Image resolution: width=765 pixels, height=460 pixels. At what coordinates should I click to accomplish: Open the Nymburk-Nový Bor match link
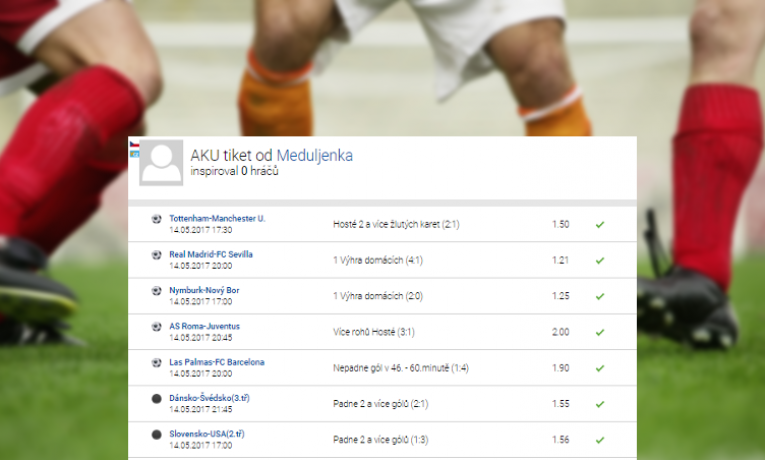point(204,290)
